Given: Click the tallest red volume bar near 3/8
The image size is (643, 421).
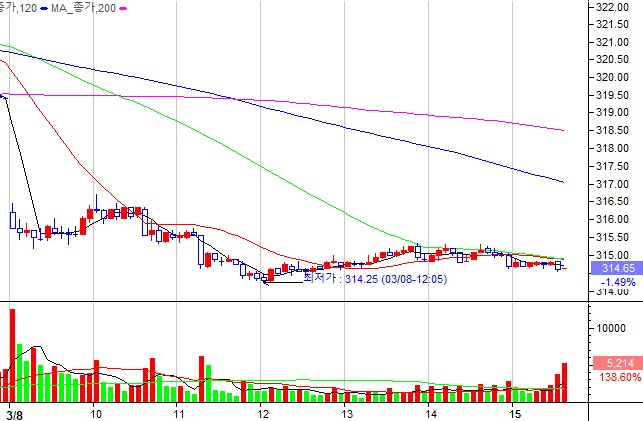Looking at the screenshot, I should (12, 355).
